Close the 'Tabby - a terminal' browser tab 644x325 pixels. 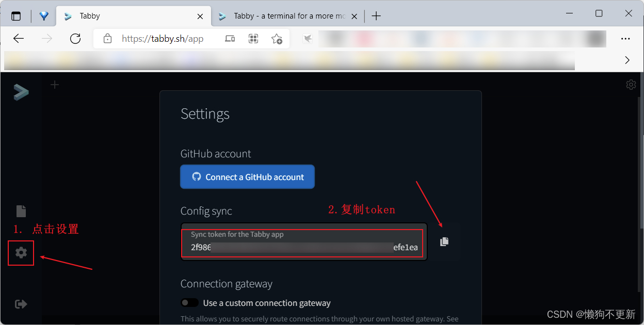click(x=355, y=16)
